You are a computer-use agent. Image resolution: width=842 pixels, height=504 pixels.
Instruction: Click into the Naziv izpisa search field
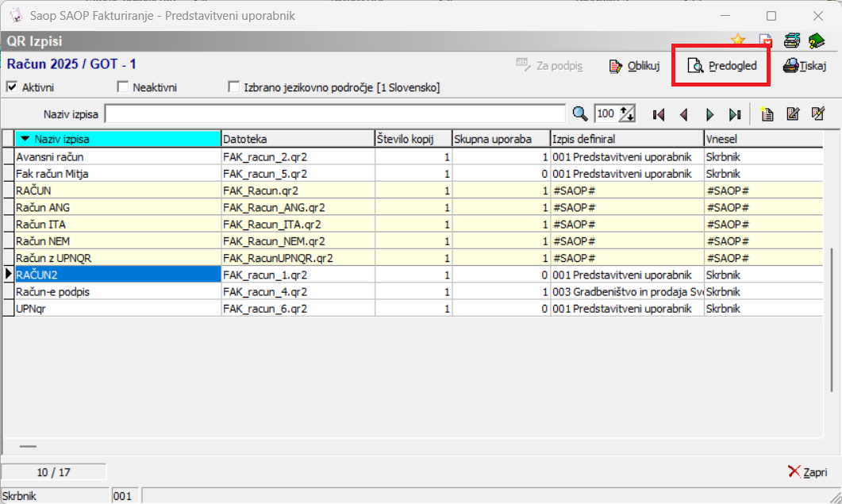click(336, 114)
